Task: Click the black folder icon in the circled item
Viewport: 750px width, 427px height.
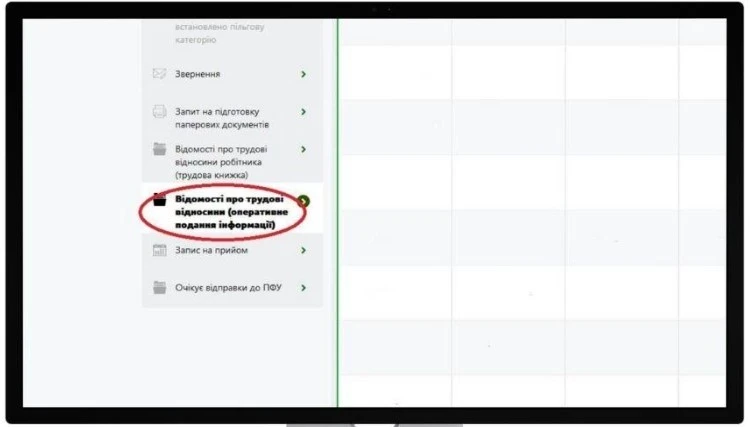Action: [x=159, y=200]
